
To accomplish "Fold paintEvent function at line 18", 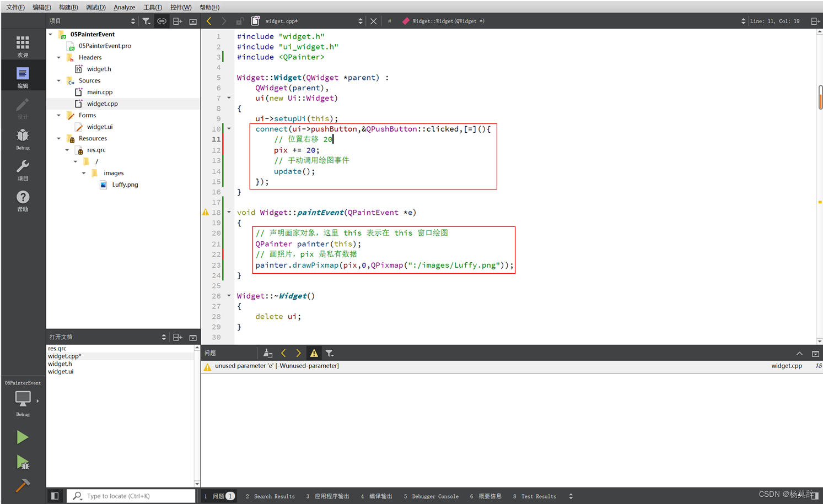I will click(229, 212).
